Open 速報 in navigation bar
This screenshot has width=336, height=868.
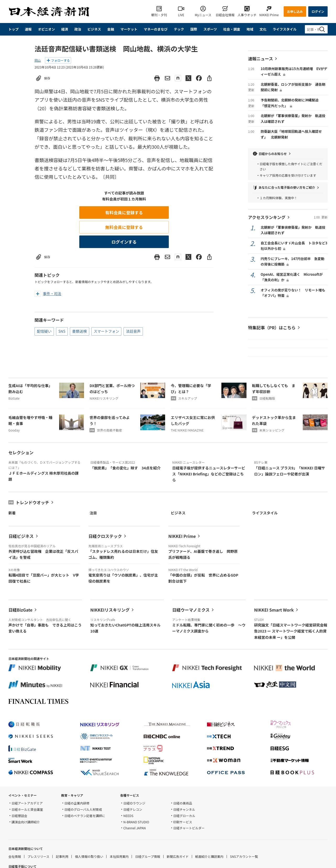point(28,29)
